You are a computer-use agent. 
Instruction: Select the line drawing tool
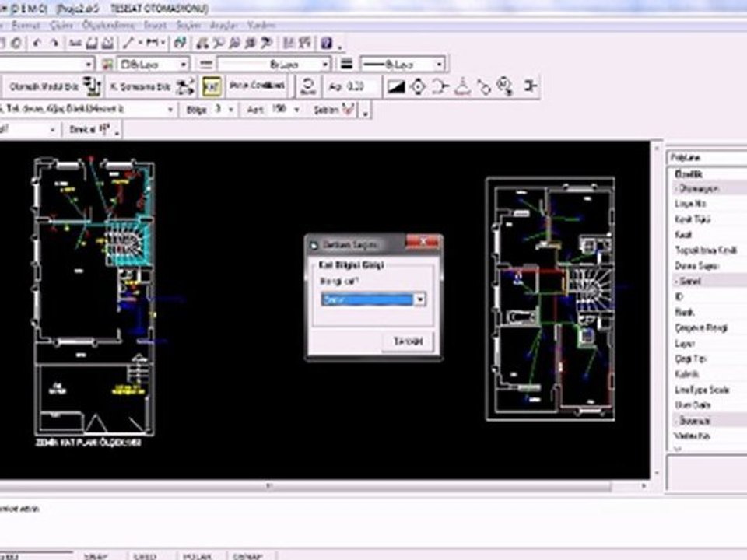pos(128,44)
